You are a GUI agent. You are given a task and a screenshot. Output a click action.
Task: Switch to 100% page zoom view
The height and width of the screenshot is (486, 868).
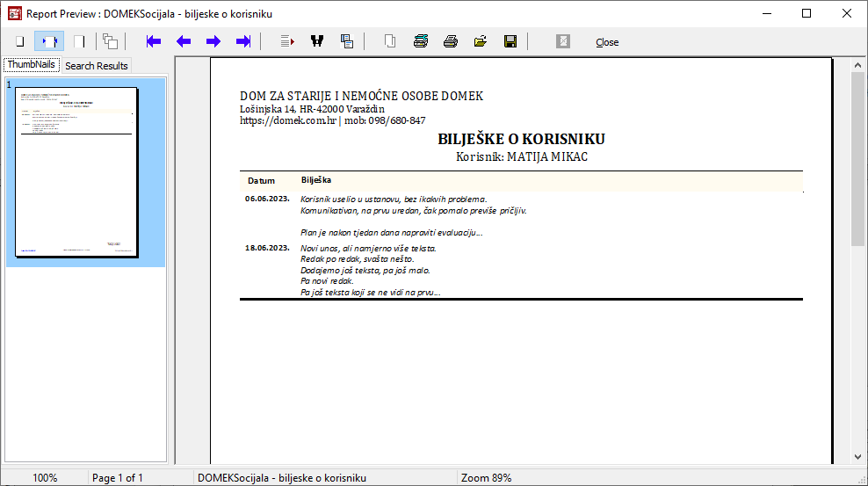click(x=79, y=41)
